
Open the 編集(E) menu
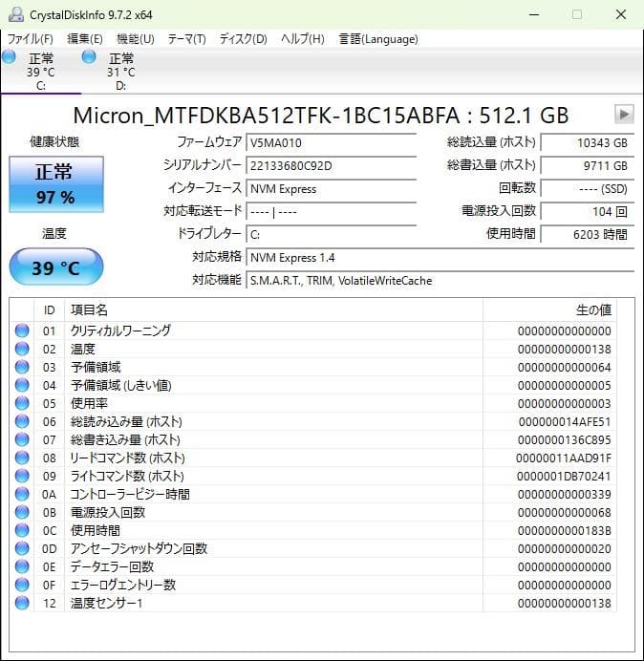[85, 39]
